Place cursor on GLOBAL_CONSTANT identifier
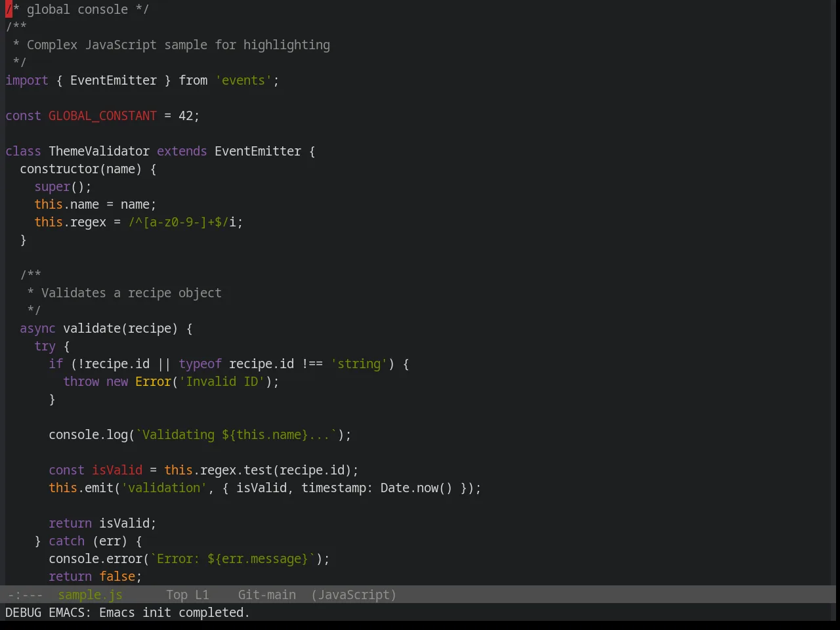Screen dimensions: 840x630 (102, 115)
